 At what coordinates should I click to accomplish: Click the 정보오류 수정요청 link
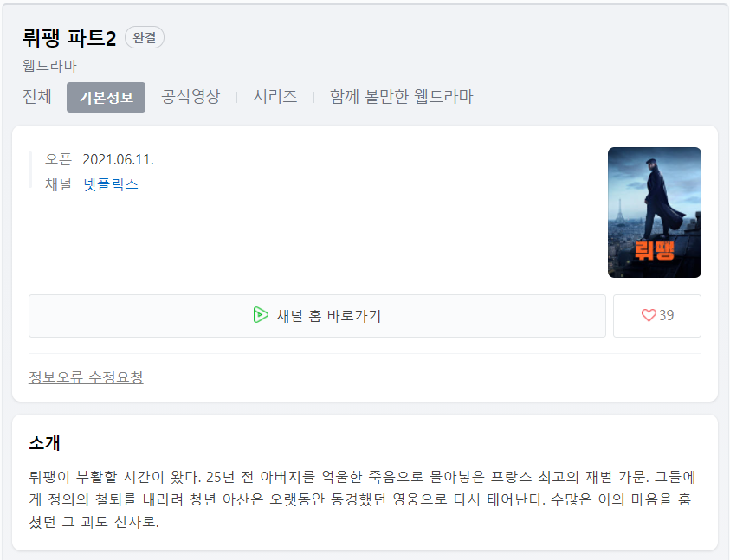(x=86, y=377)
